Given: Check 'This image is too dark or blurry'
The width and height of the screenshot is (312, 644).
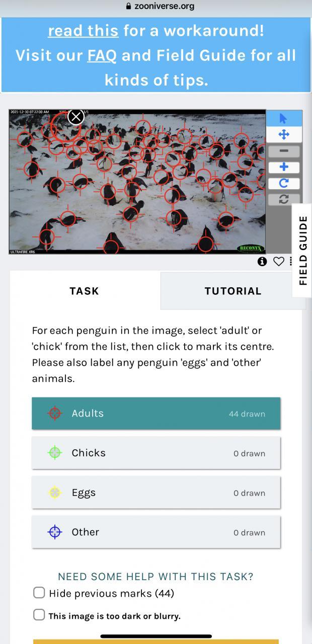Looking at the screenshot, I should click(39, 615).
